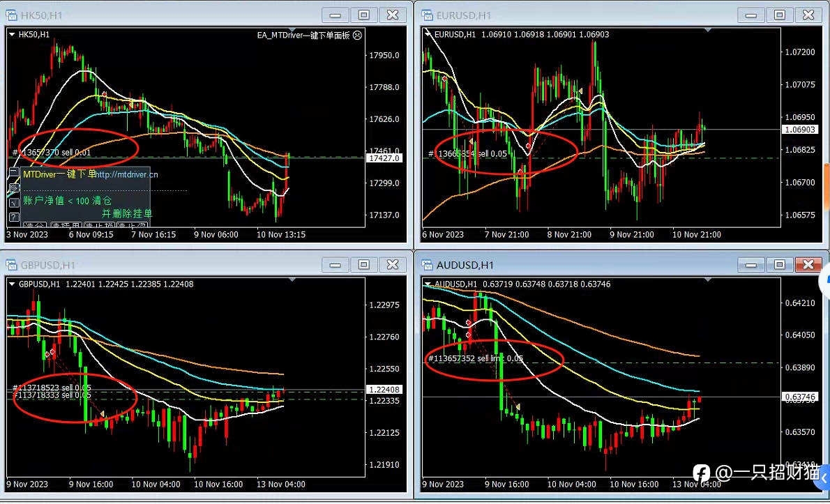Maximize the GBPUSD,H1 chart window
This screenshot has width=830, height=504.
(363, 265)
